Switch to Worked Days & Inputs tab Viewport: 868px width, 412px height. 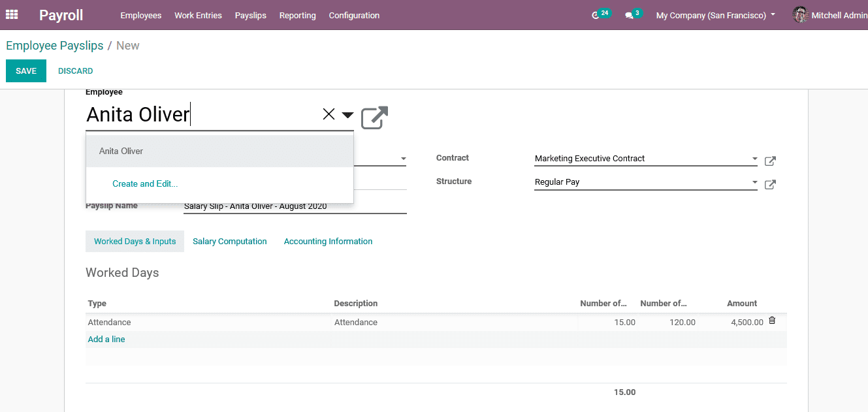[135, 242]
